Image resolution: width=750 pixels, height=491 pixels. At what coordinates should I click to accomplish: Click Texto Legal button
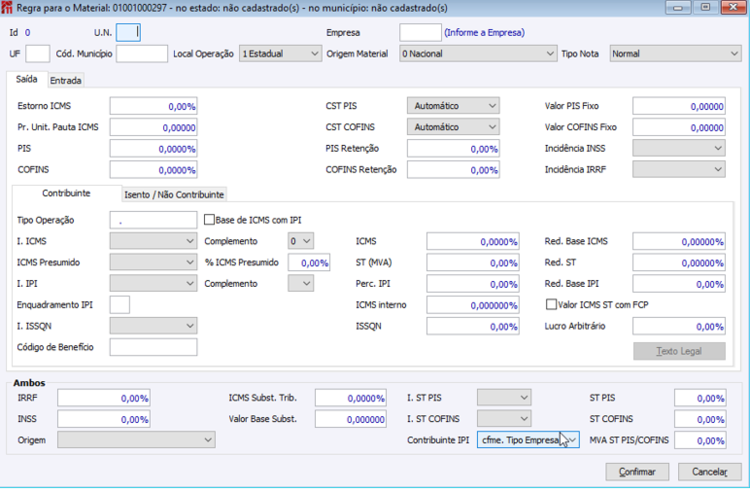click(679, 351)
